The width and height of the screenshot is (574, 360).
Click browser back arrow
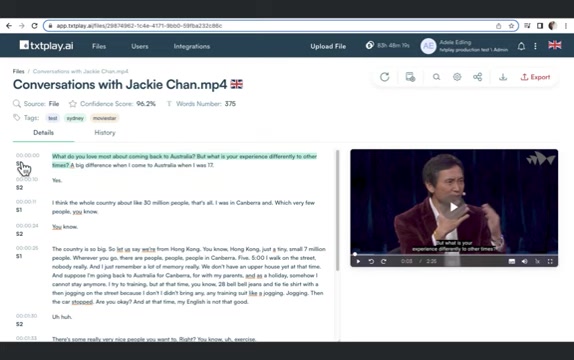click(9, 26)
